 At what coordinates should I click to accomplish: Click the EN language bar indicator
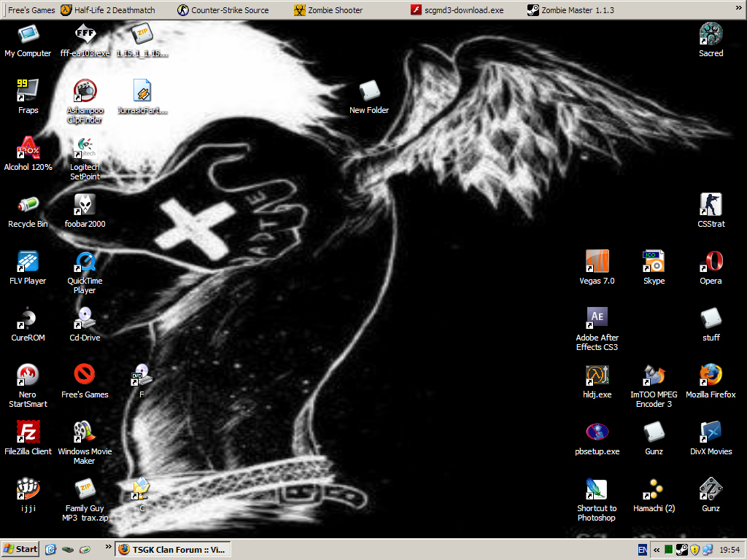pos(642,549)
